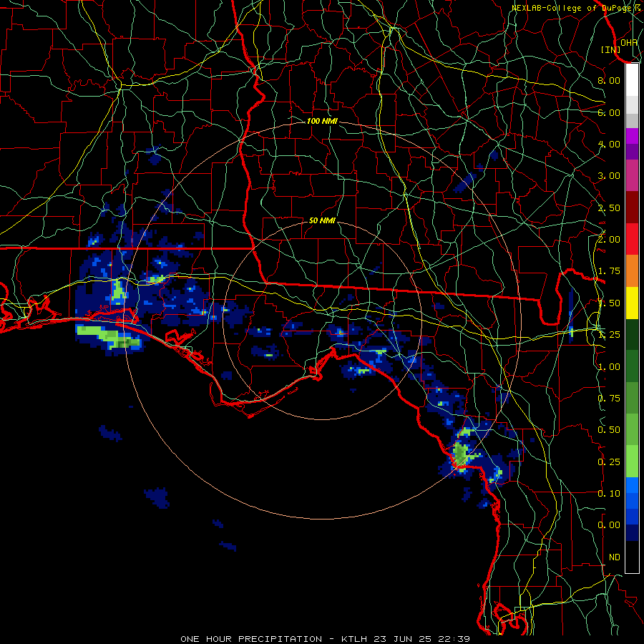The image size is (644, 644).
Task: Click the 2.00 legend value
Action: (x=609, y=240)
